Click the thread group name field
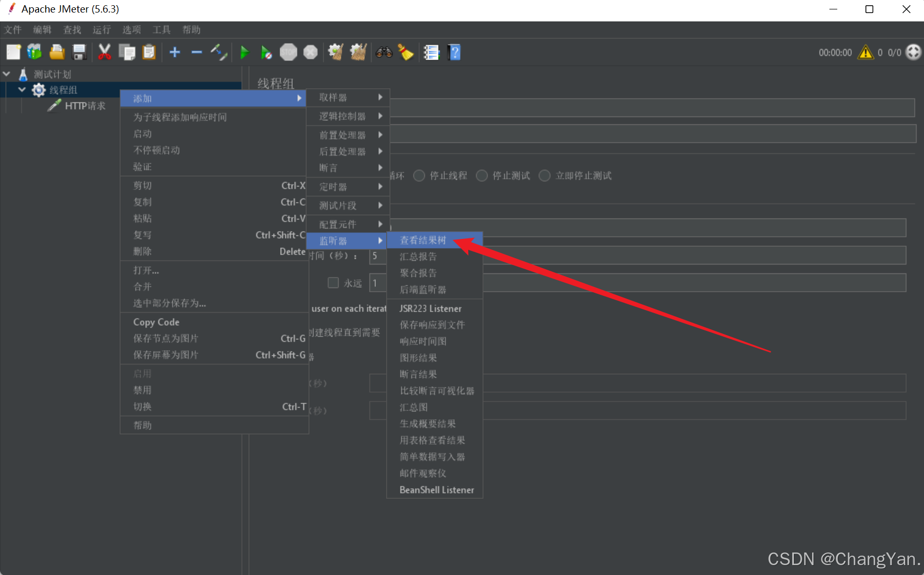Viewport: 924px width, 575px height. click(x=652, y=108)
